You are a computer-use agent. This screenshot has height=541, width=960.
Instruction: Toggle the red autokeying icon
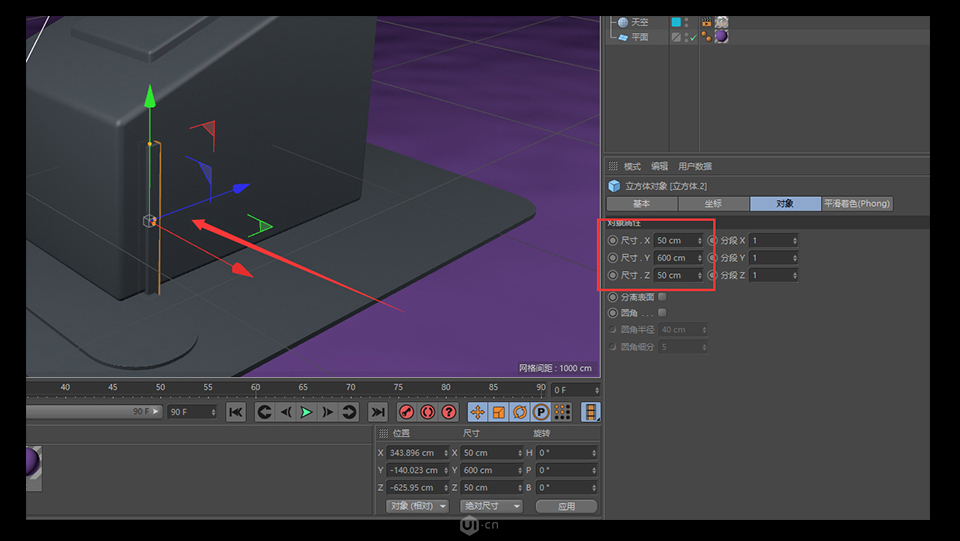[x=427, y=412]
